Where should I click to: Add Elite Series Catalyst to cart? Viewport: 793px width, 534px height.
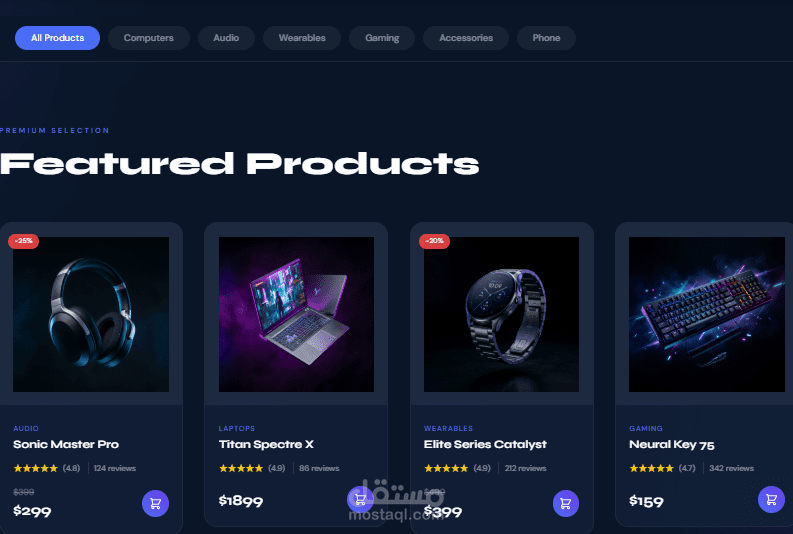click(565, 504)
